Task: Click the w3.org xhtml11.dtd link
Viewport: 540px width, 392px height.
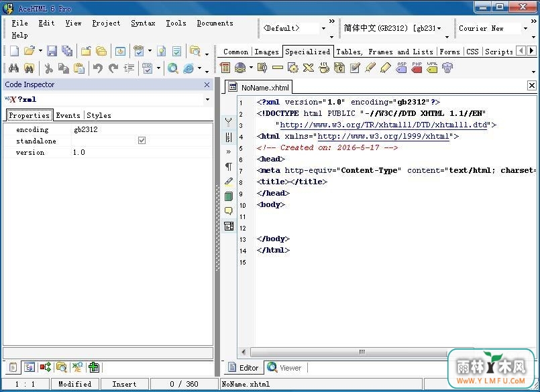Action: coord(384,125)
